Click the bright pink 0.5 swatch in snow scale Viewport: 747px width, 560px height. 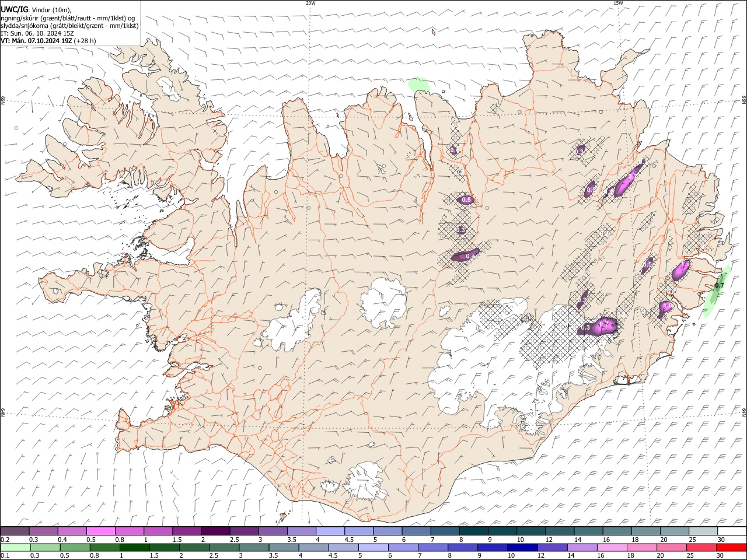tap(101, 531)
